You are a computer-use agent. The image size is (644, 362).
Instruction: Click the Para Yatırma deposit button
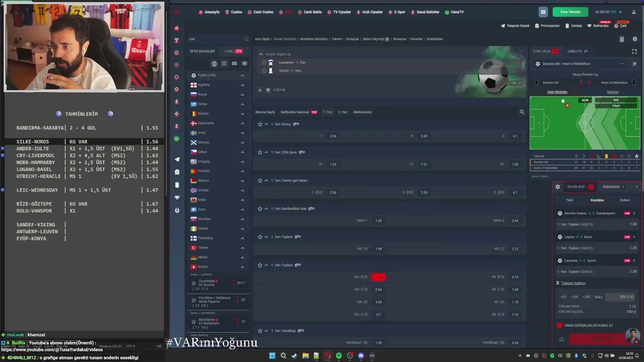click(570, 12)
